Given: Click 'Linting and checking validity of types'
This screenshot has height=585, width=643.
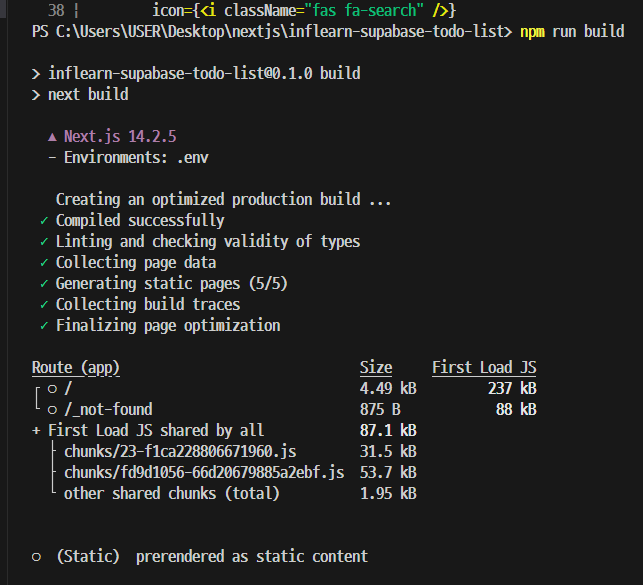Looking at the screenshot, I should pos(208,241).
